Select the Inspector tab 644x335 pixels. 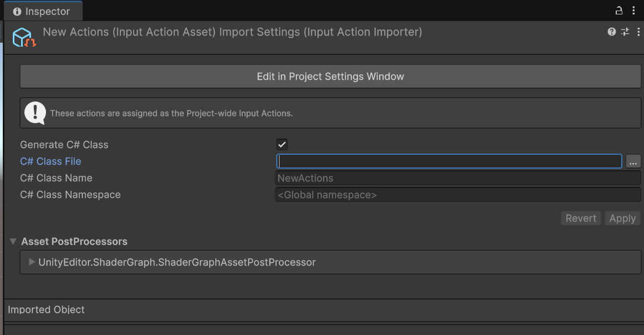(42, 12)
